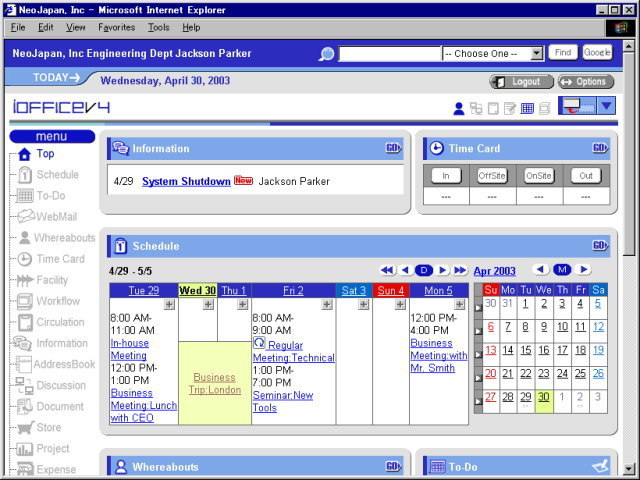640x480 pixels.
Task: Click the vertical scrollbar down arrow
Action: (629, 469)
